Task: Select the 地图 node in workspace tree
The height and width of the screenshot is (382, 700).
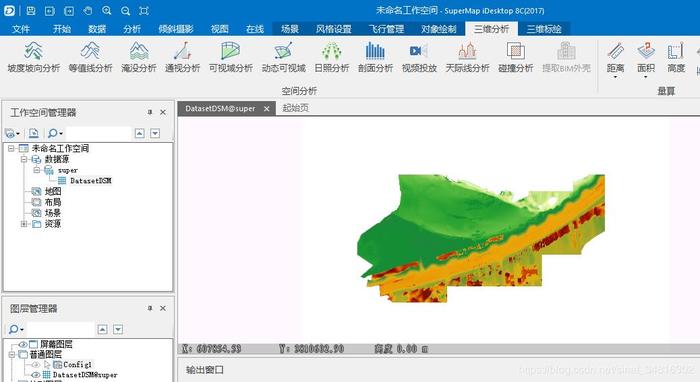Action: [53, 191]
